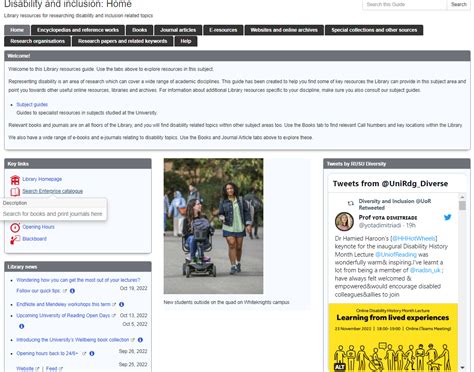Click the Feed link under Library news
This screenshot has width=474, height=372.
[x=51, y=369]
